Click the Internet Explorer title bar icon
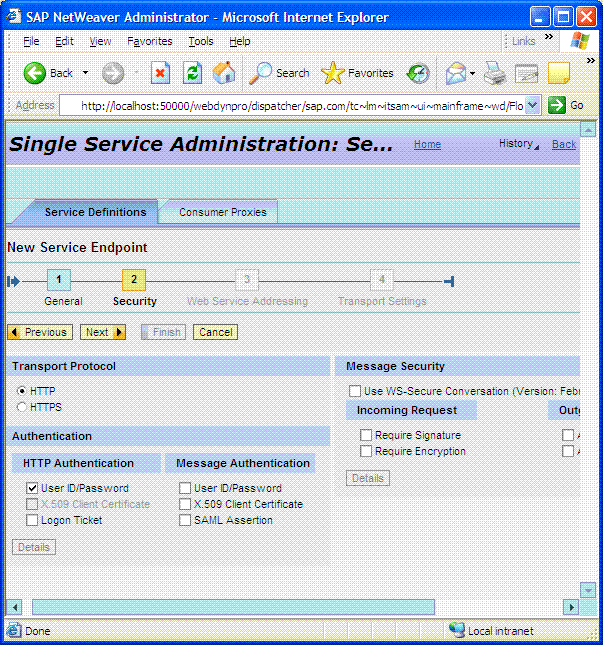This screenshot has width=603, height=645. coord(14,17)
